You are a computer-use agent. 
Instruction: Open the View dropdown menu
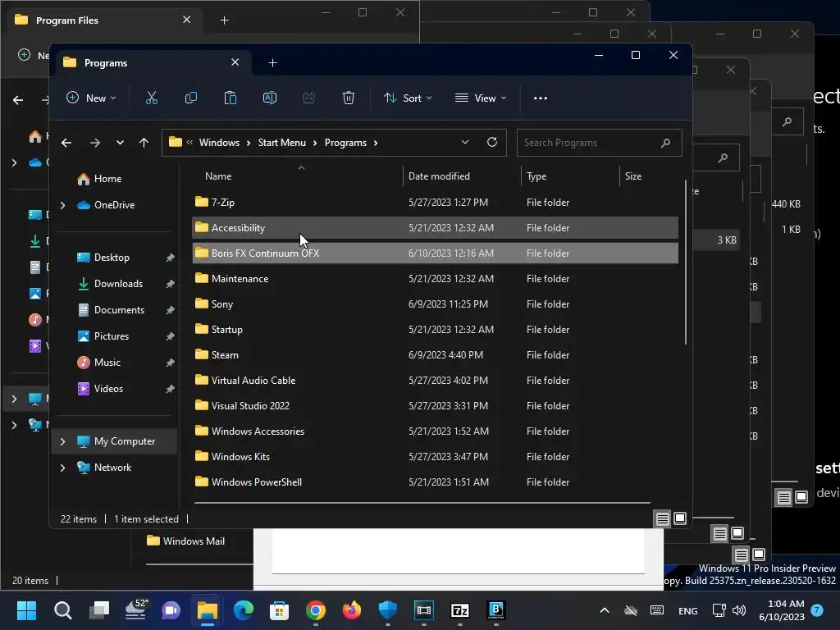(481, 98)
